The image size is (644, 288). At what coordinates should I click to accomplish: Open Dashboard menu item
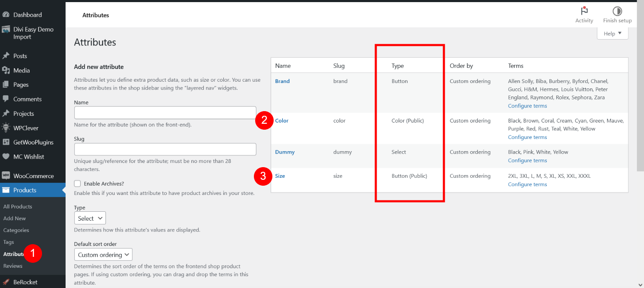pyautogui.click(x=28, y=15)
